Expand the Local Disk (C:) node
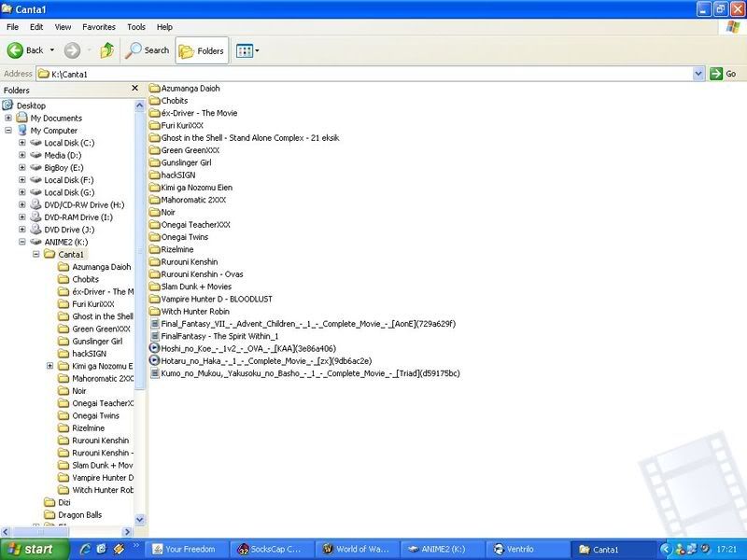This screenshot has width=747, height=560. point(21,143)
